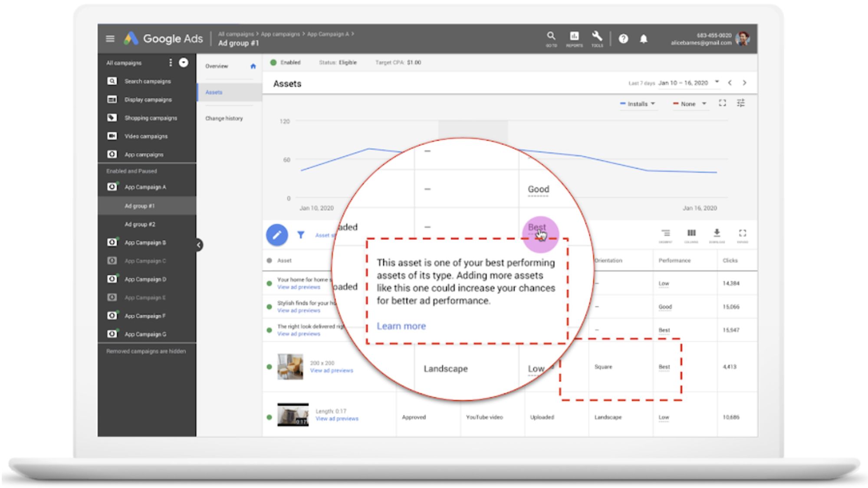The image size is (868, 488).
Task: Click the Learn more link in the tooltip
Action: click(x=401, y=326)
